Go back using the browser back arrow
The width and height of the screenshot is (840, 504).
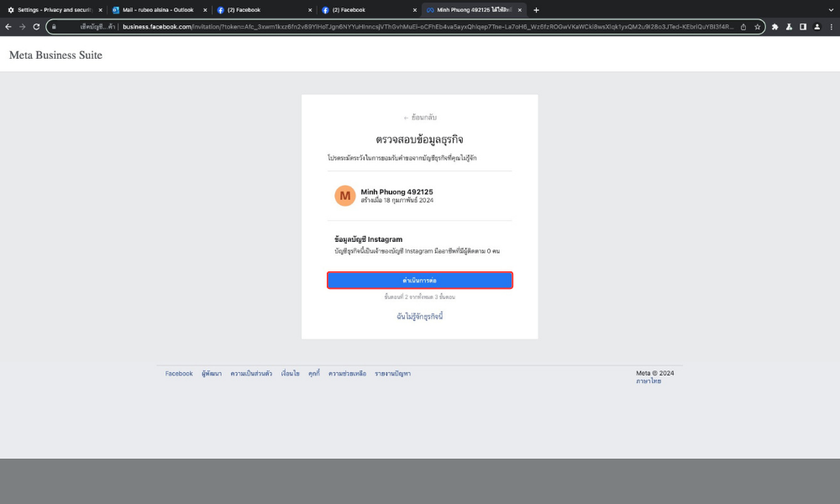pos(8,27)
